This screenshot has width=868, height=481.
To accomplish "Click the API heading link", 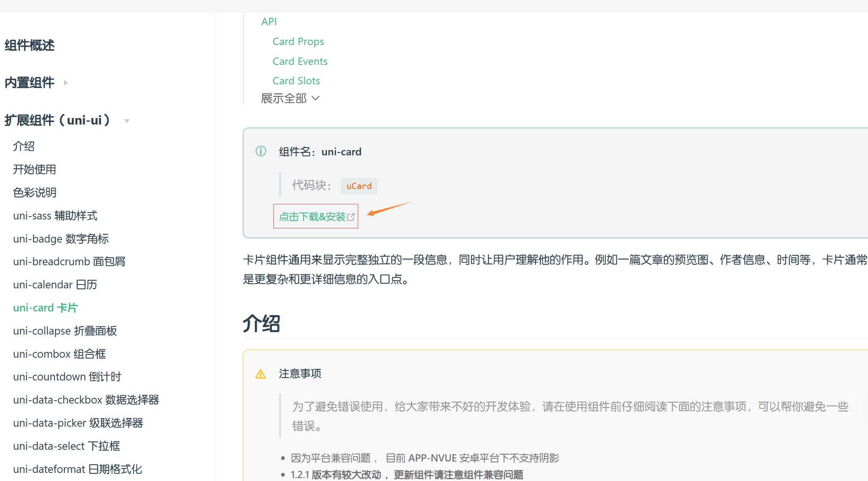I will (269, 22).
